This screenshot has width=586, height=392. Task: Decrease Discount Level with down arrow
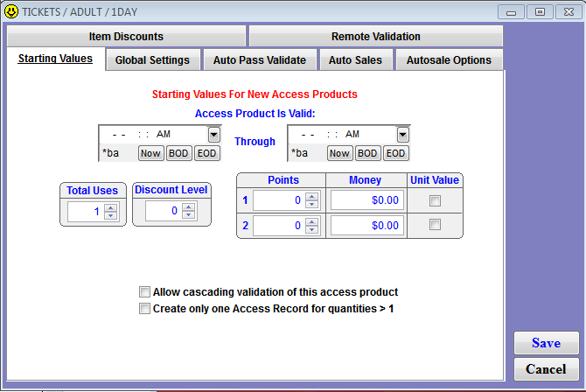click(188, 214)
